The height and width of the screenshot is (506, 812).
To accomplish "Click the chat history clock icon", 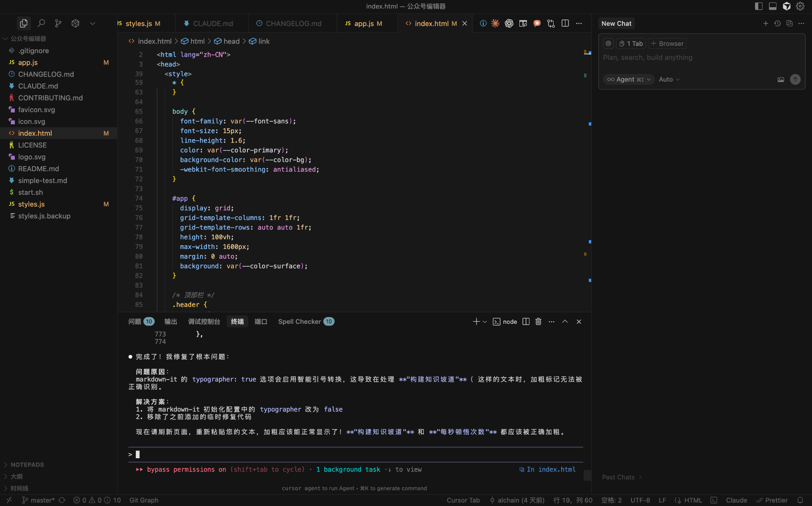I will [777, 23].
